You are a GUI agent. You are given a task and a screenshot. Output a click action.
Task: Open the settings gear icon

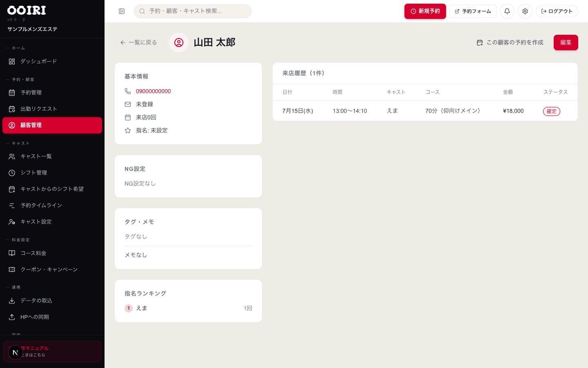click(x=525, y=11)
